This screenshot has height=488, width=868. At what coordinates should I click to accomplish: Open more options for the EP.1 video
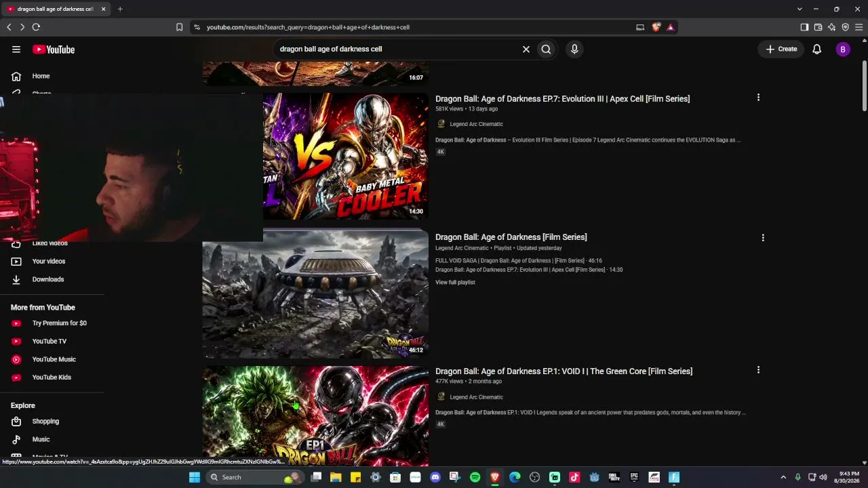pyautogui.click(x=758, y=370)
